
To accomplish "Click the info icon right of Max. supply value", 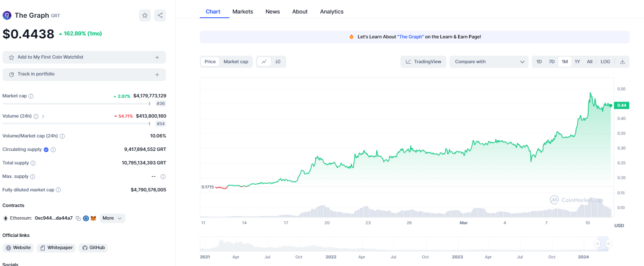I will 163,177.
